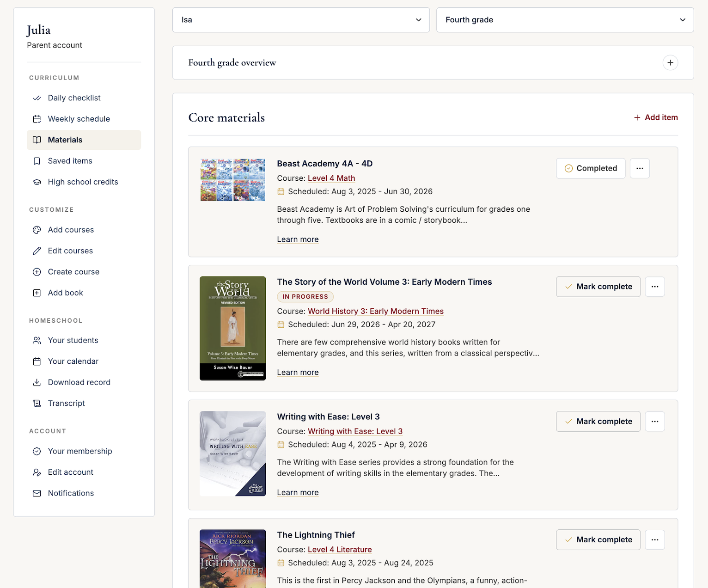
Task: Click the Add courses palette icon
Action: [37, 230]
